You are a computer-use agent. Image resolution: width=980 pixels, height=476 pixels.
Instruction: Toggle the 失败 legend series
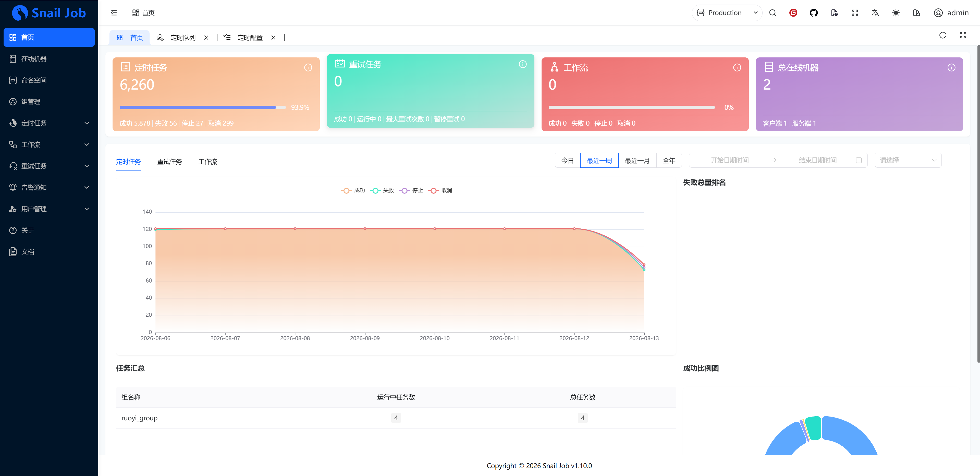[382, 190]
